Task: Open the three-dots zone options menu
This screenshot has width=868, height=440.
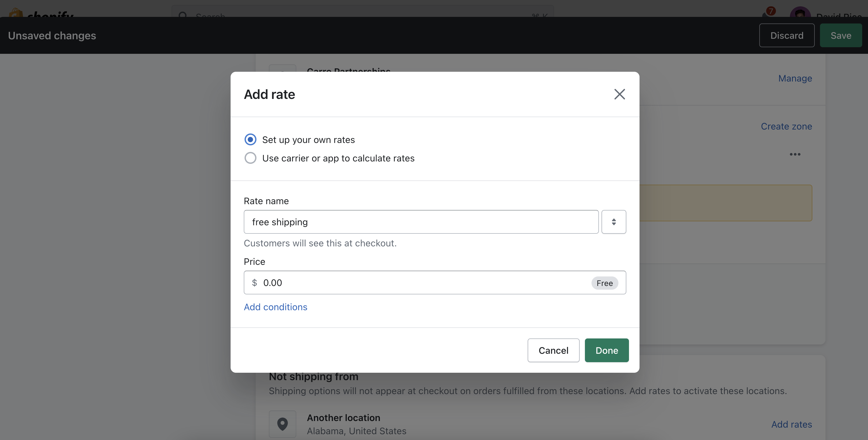Action: point(795,154)
